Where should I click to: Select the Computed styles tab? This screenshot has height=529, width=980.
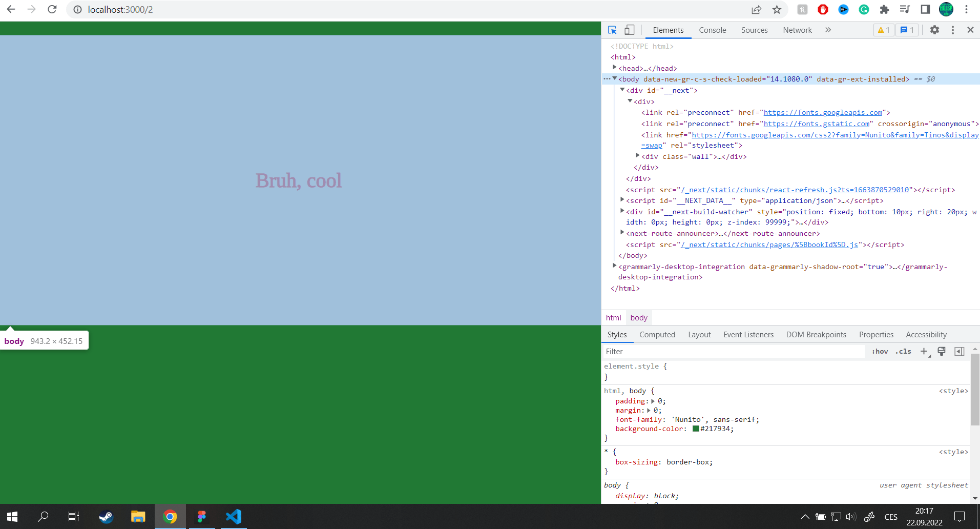tap(657, 335)
